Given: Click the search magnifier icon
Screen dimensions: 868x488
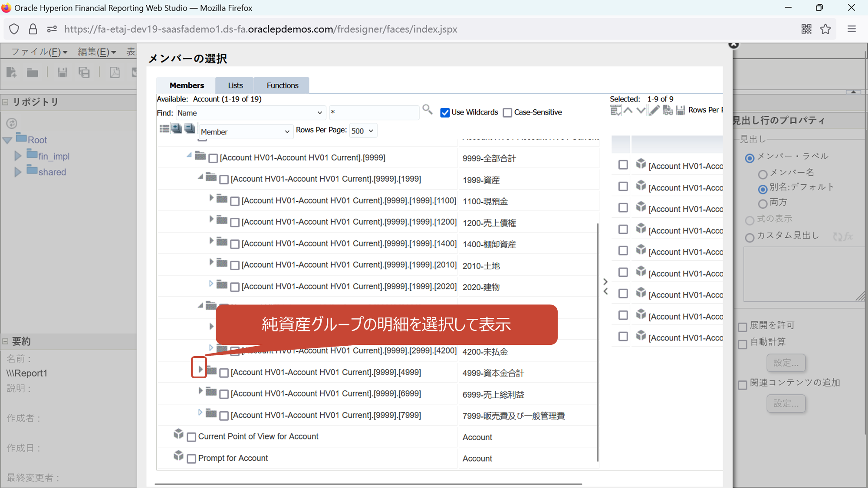Looking at the screenshot, I should pyautogui.click(x=427, y=110).
